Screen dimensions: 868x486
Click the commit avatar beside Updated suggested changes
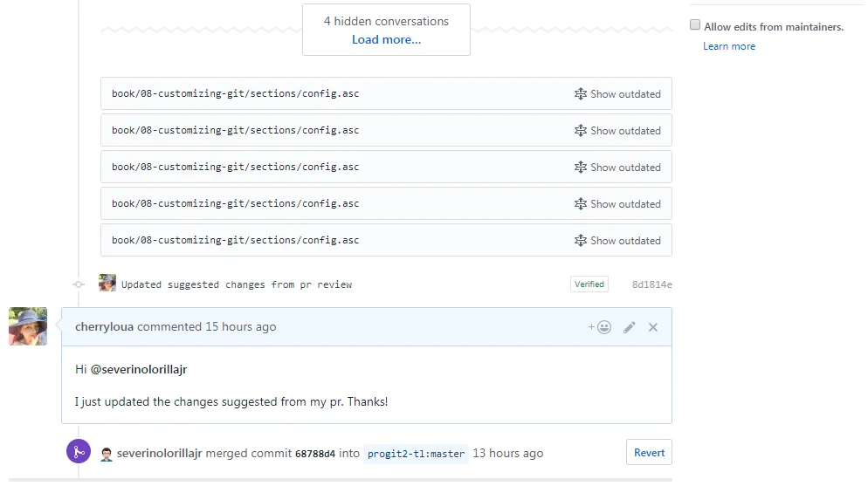107,283
